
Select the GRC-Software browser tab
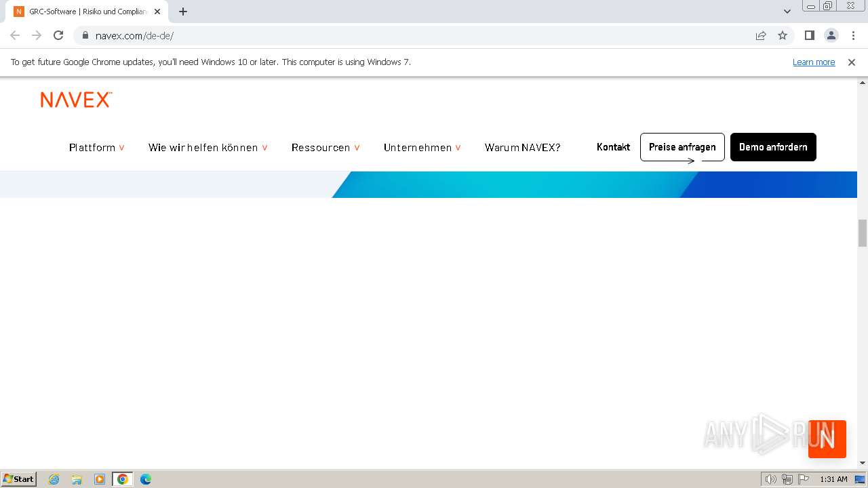(88, 12)
